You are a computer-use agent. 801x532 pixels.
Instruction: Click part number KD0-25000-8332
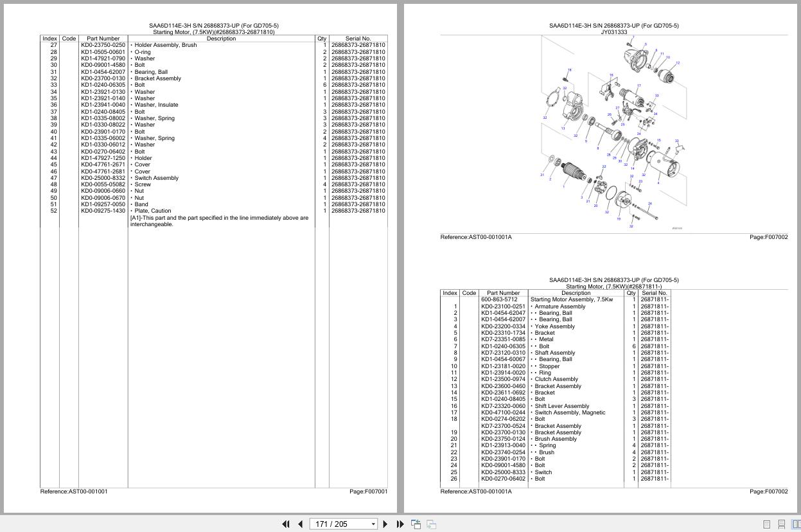coord(103,178)
